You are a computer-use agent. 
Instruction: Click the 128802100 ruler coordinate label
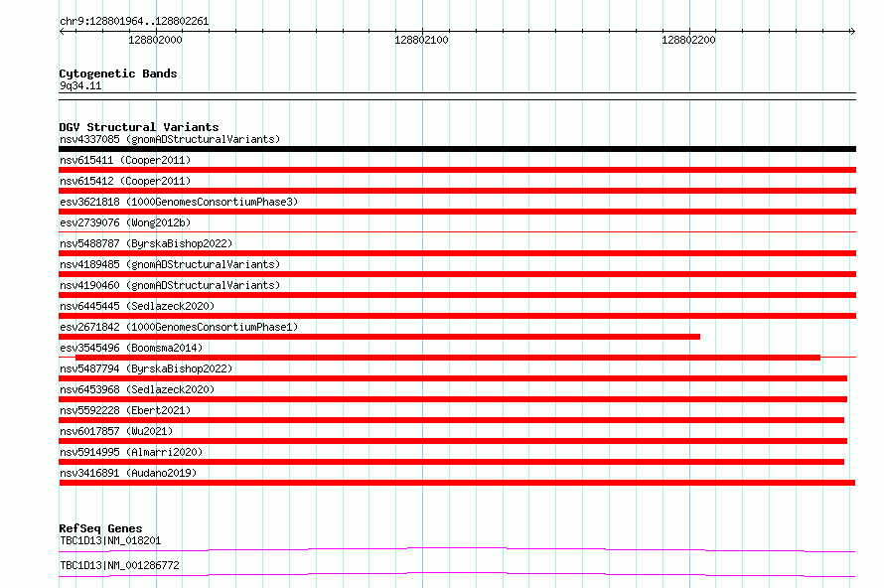[x=421, y=40]
